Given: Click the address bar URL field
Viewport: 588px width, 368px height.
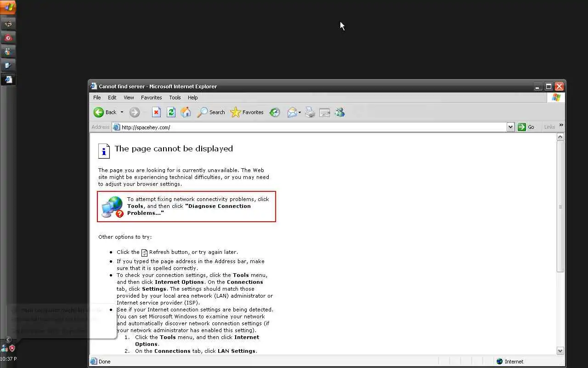Looking at the screenshot, I should click(313, 127).
